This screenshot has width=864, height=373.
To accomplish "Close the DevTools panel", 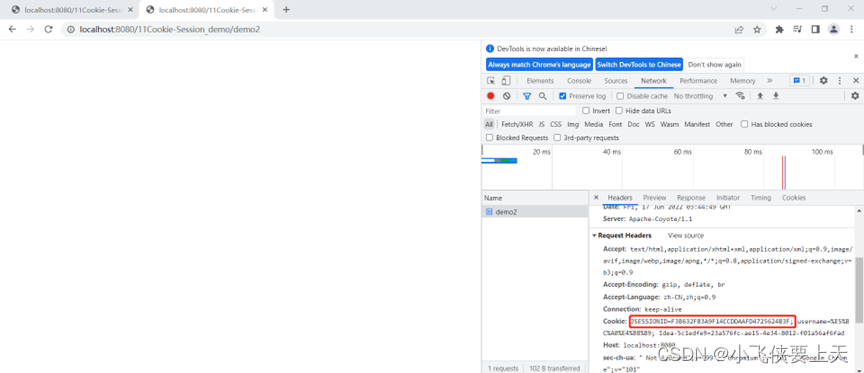I will pyautogui.click(x=856, y=80).
